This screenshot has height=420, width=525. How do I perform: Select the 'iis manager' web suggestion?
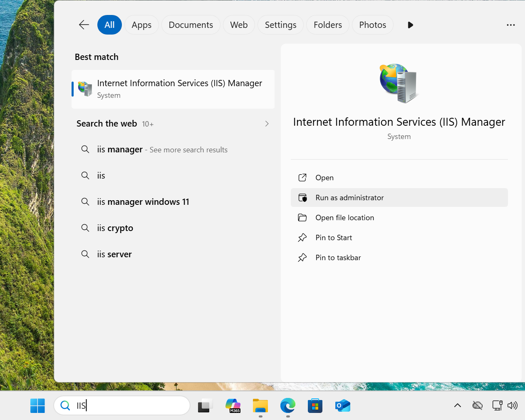[x=173, y=149]
